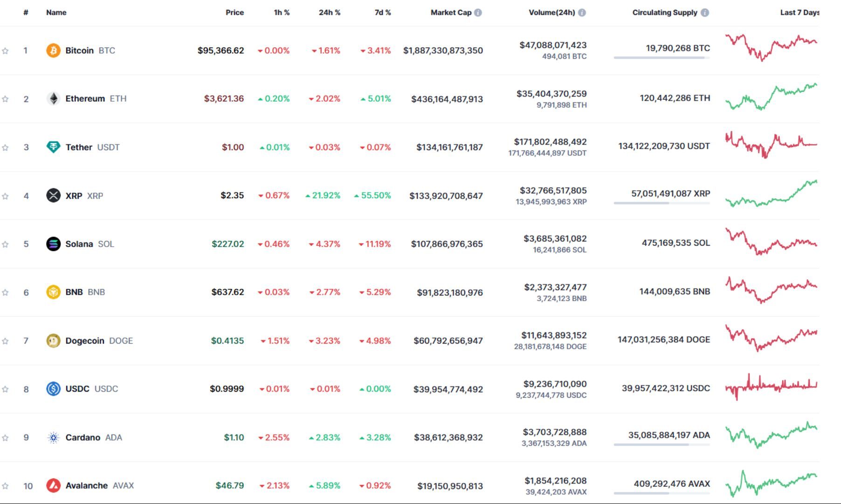Viewport: 841px width, 504px height.
Task: Open the Bitcoin coin detail link
Action: point(79,50)
